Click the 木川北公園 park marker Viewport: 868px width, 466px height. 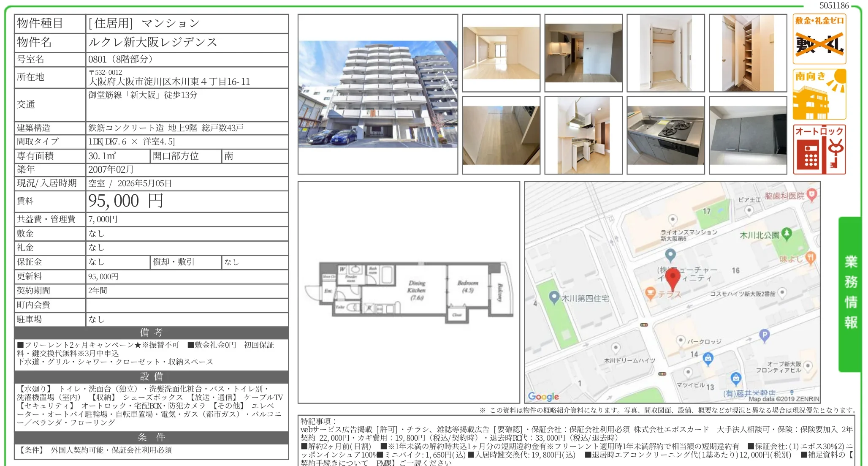[x=787, y=234]
